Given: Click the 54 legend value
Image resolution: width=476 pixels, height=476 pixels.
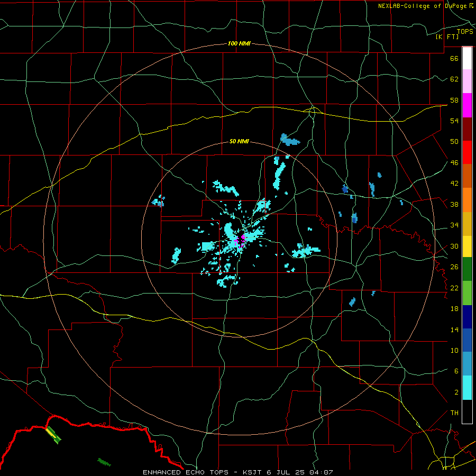Looking at the screenshot, I should 454,121.
